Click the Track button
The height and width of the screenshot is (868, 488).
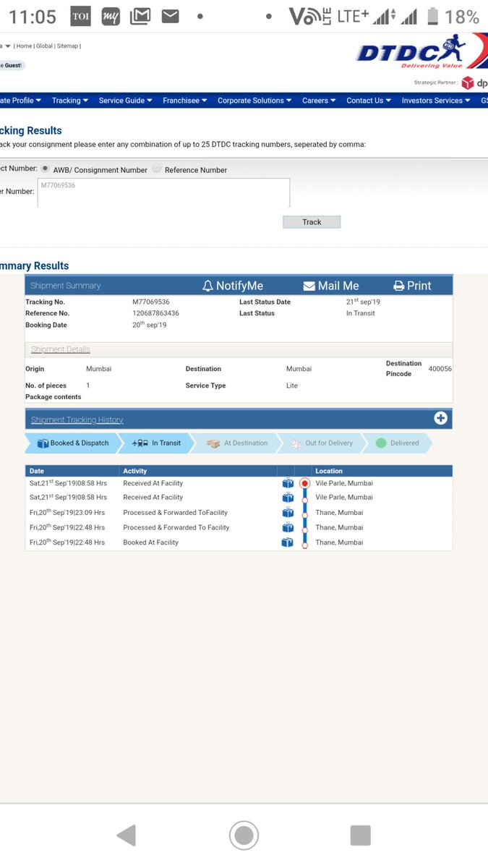tap(312, 222)
